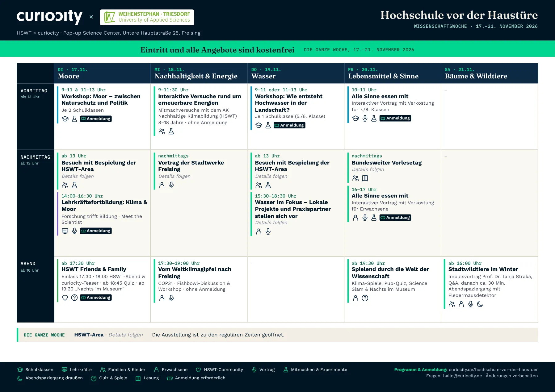Click question mark icon under Spielend durch die Welt
Image resolution: width=555 pixels, height=392 pixels.
tap(365, 298)
